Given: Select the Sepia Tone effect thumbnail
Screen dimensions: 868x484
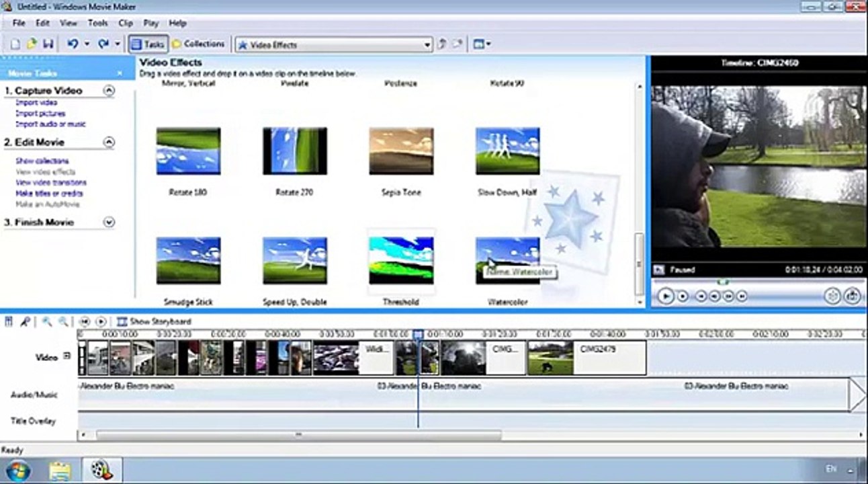Looking at the screenshot, I should [x=401, y=151].
